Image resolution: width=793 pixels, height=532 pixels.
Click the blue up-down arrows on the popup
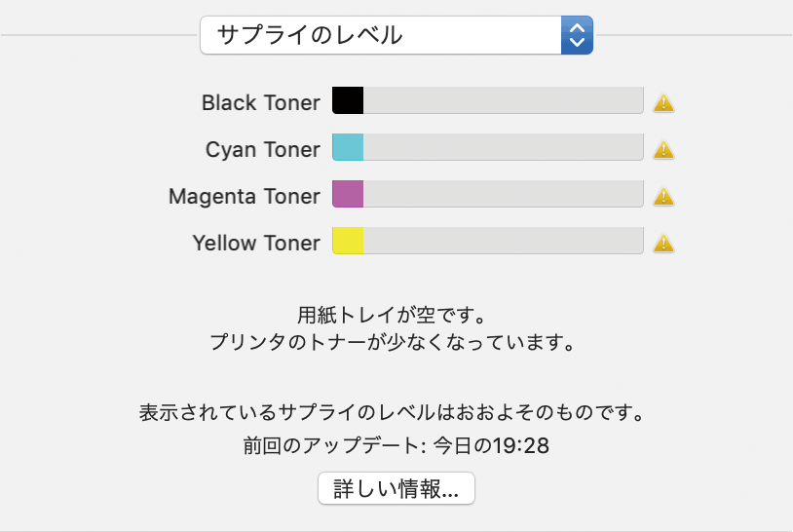pyautogui.click(x=577, y=36)
